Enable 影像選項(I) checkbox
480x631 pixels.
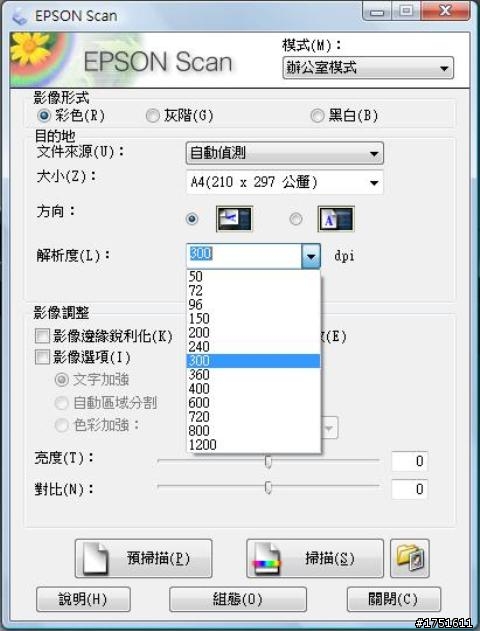(x=42, y=357)
